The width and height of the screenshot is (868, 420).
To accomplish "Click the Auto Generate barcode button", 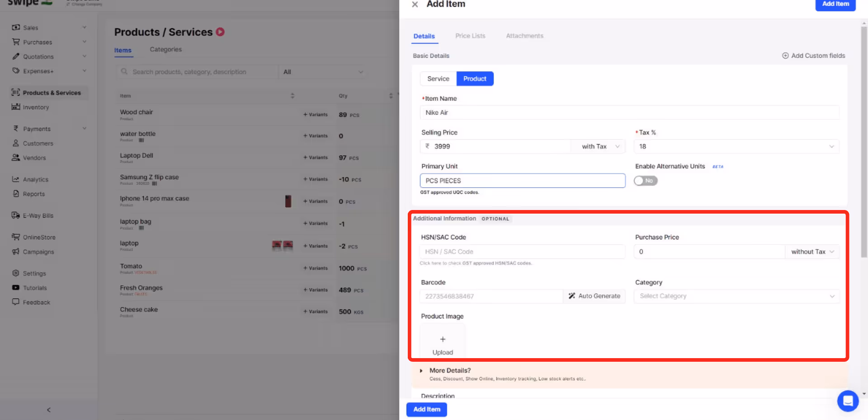I will click(594, 296).
